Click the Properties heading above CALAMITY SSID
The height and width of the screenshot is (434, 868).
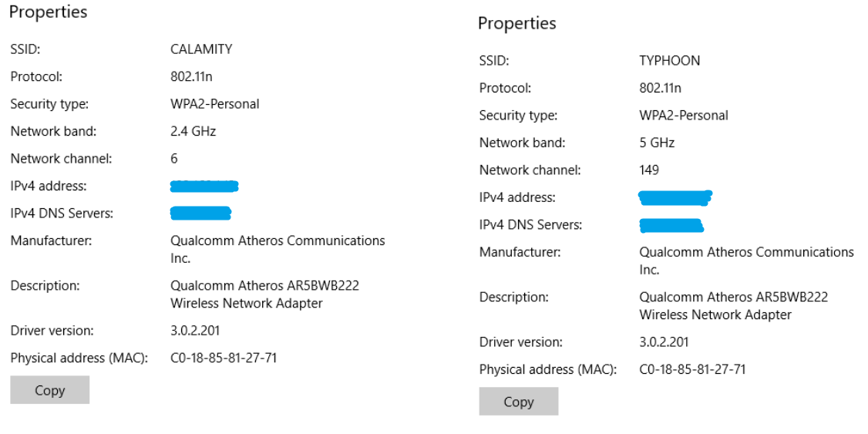point(48,12)
